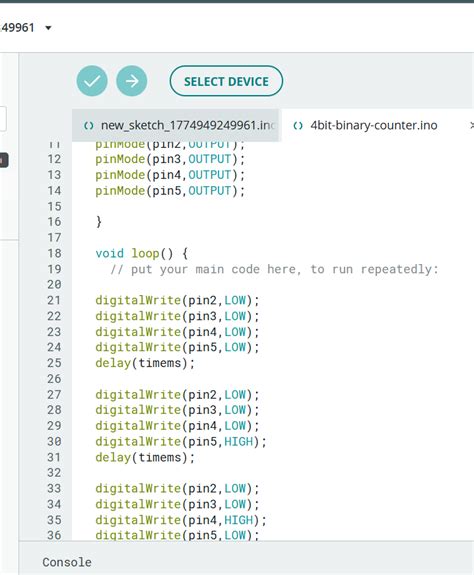Open the SELECT DEVICE picker

click(x=226, y=81)
